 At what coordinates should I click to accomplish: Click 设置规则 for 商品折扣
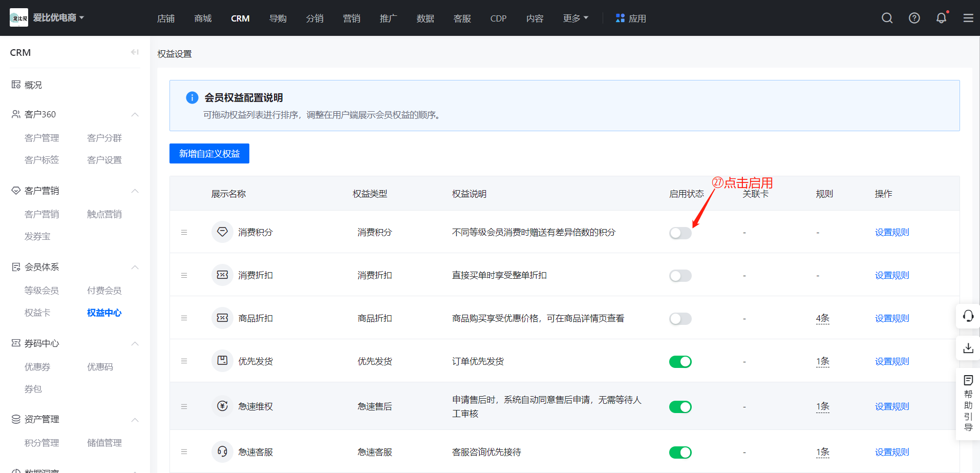click(892, 318)
